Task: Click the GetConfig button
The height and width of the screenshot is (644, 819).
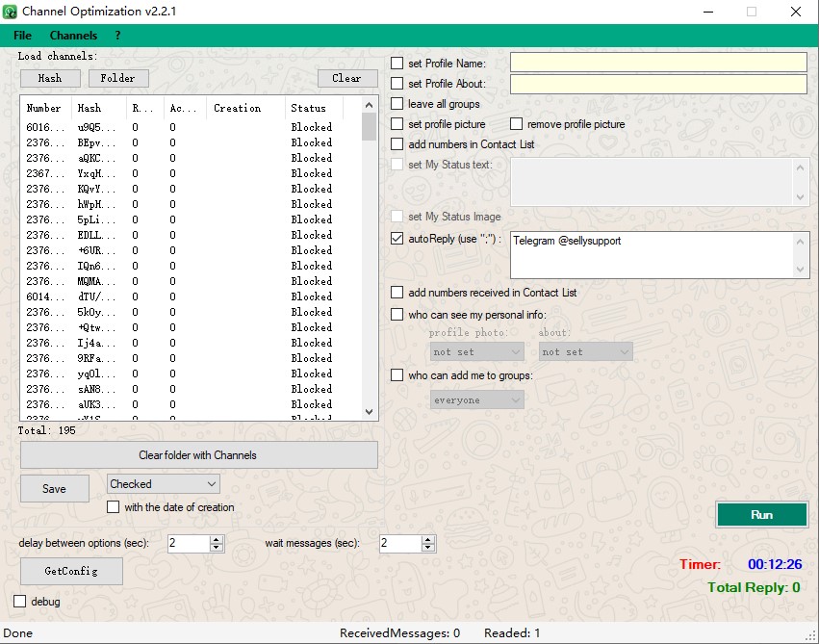Action: click(71, 571)
